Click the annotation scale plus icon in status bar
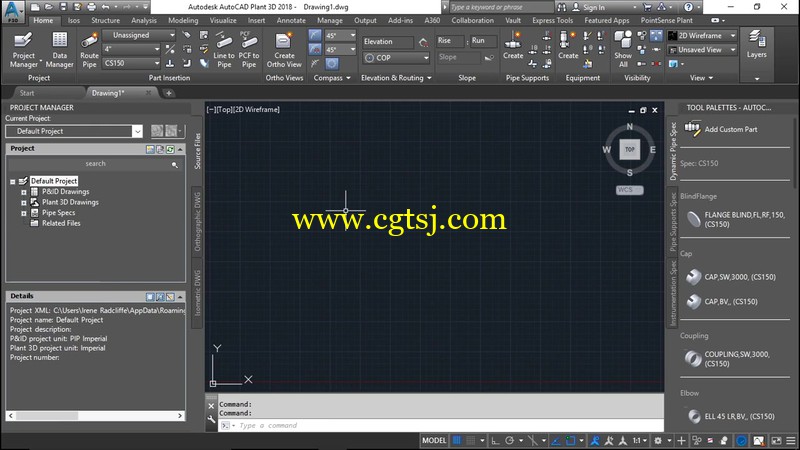This screenshot has width=800, height=450. point(681,441)
